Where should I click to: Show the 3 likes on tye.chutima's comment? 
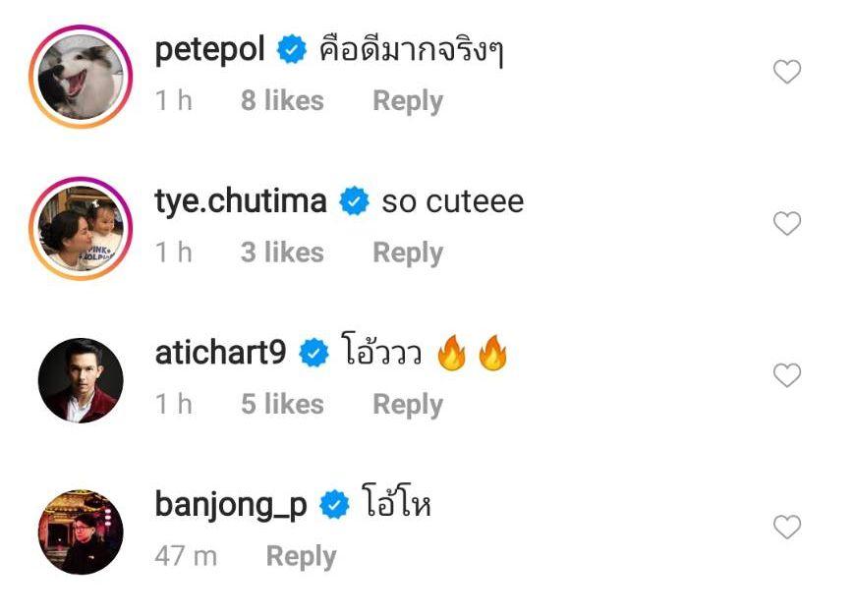(282, 252)
